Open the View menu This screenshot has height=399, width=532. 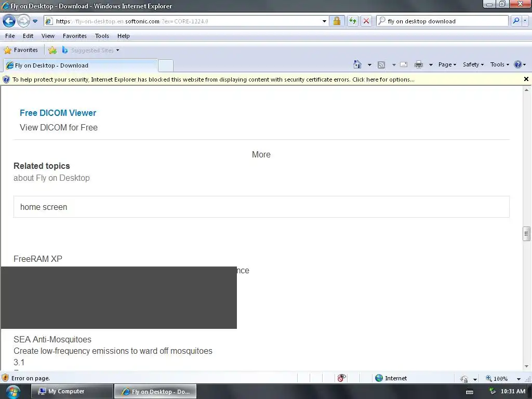pos(48,36)
